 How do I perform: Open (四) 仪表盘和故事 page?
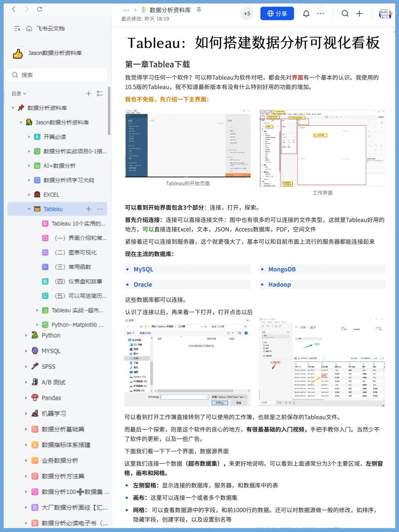pyautogui.click(x=78, y=281)
